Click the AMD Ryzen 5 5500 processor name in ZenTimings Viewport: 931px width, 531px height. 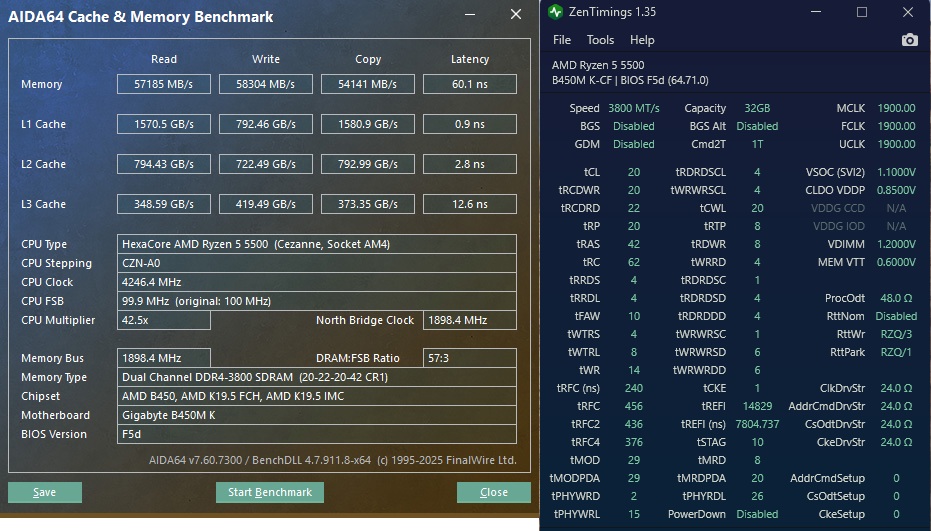click(x=598, y=65)
